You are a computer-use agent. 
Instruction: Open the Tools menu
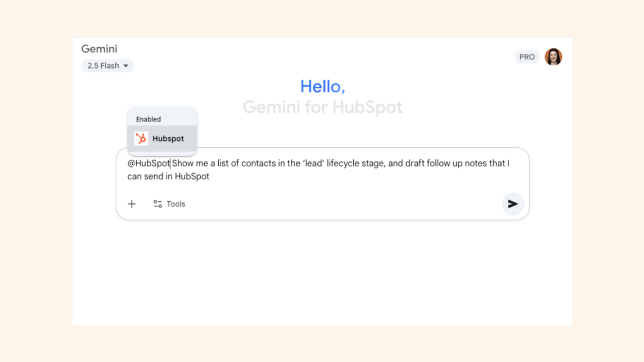click(169, 204)
